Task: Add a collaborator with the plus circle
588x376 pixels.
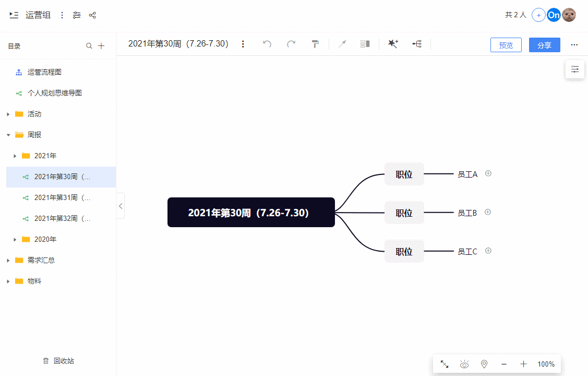Action: (538, 15)
